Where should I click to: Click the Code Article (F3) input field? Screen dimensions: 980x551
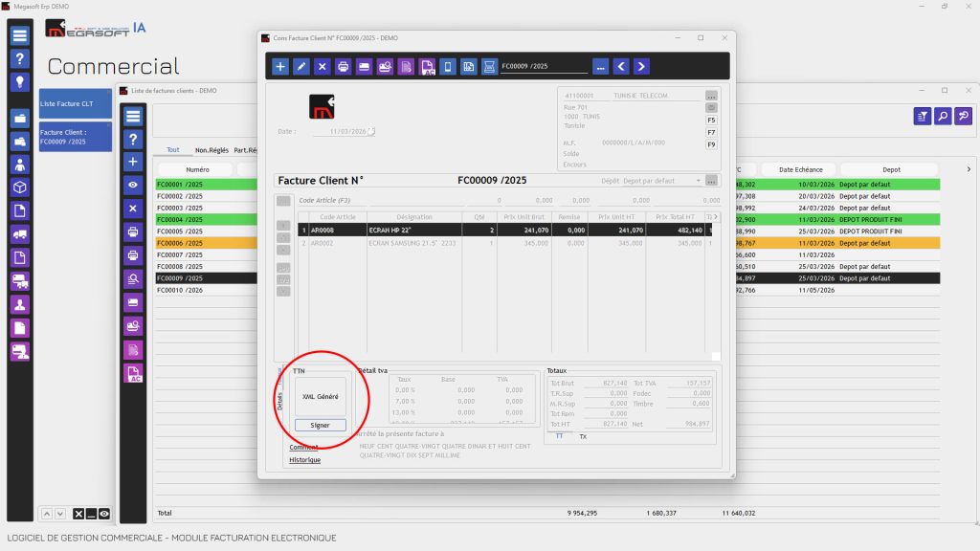(381, 201)
